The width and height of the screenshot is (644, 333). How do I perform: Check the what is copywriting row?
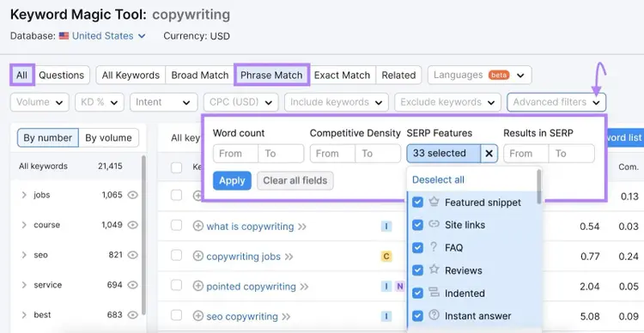(x=176, y=226)
